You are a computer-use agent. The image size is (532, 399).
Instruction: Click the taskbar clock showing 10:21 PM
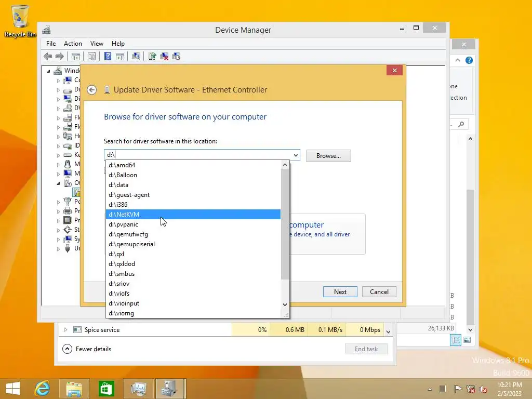tap(509, 389)
